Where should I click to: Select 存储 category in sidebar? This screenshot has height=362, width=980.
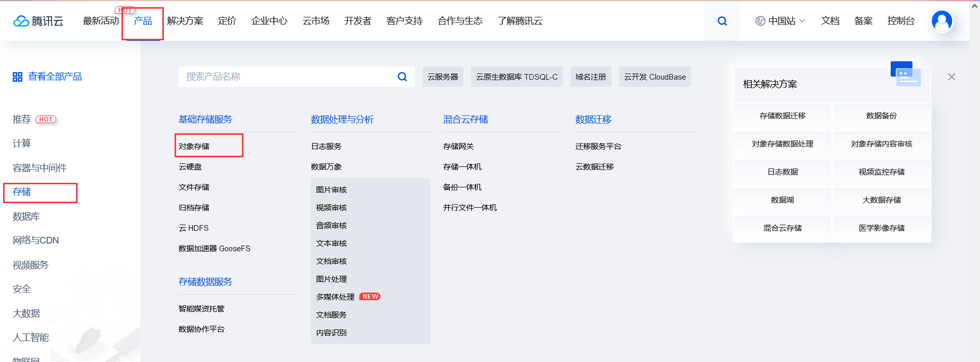pyautogui.click(x=22, y=192)
